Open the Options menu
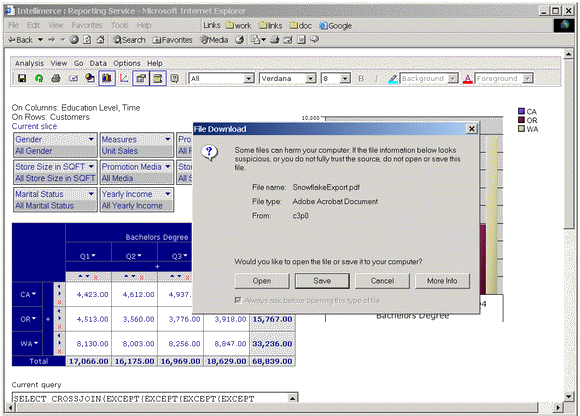The image size is (580, 416). tap(127, 63)
